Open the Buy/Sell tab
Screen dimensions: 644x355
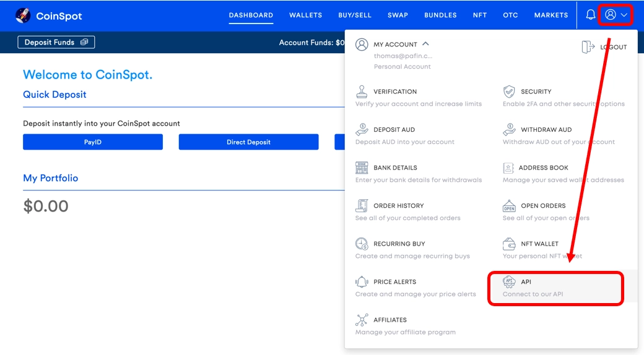pos(355,15)
